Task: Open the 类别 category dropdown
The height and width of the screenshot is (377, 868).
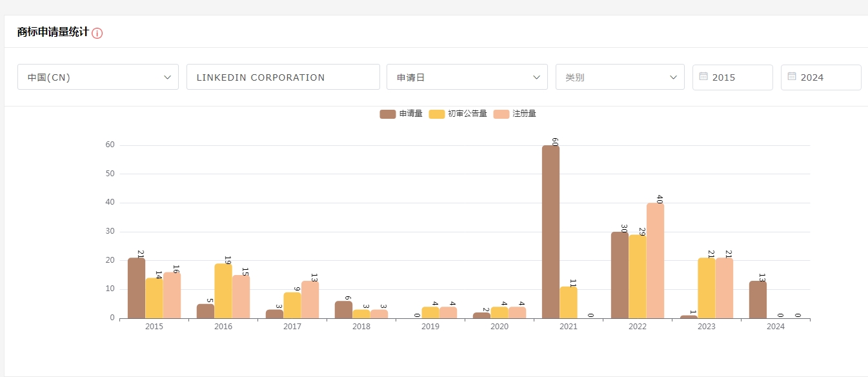Action: click(x=620, y=77)
